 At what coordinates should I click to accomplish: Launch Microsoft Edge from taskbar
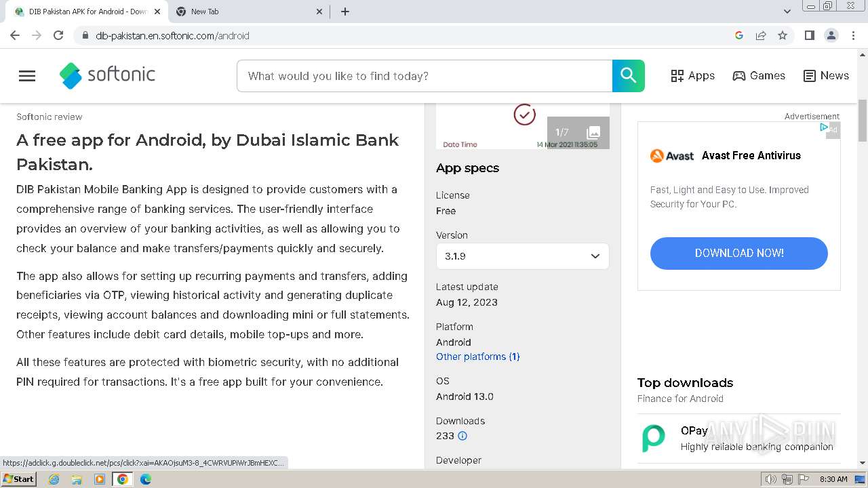click(x=146, y=479)
